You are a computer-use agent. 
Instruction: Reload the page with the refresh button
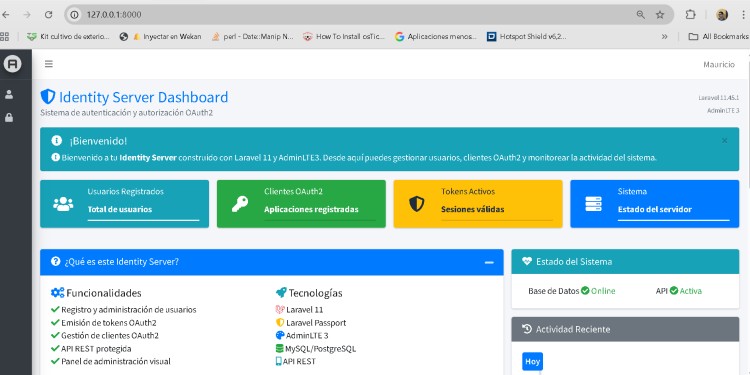[48, 15]
